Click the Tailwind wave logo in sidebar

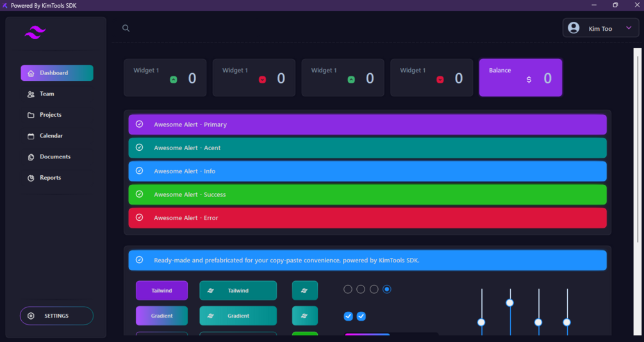click(35, 32)
